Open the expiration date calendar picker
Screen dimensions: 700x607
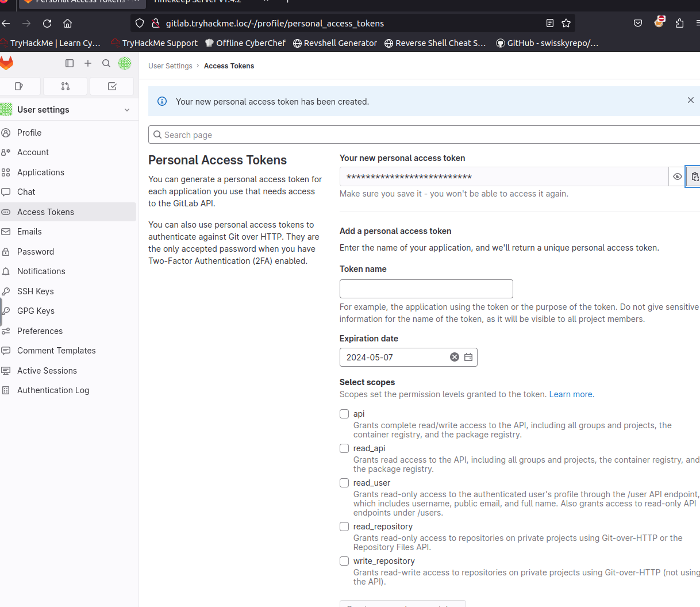(x=468, y=357)
